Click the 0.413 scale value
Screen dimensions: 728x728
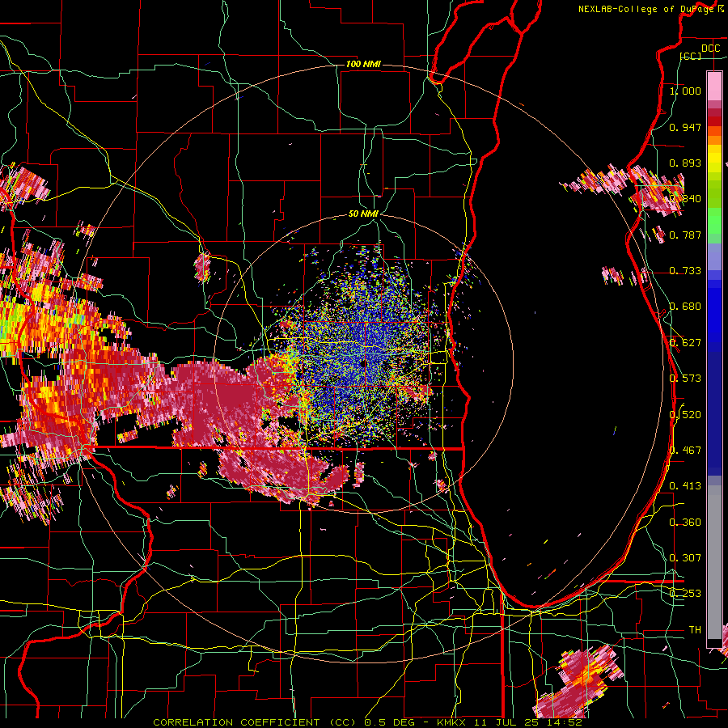click(x=685, y=486)
